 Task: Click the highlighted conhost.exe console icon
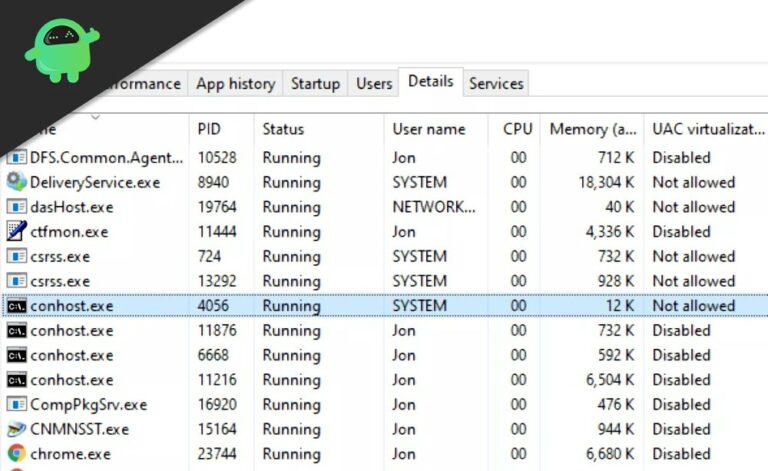point(16,306)
